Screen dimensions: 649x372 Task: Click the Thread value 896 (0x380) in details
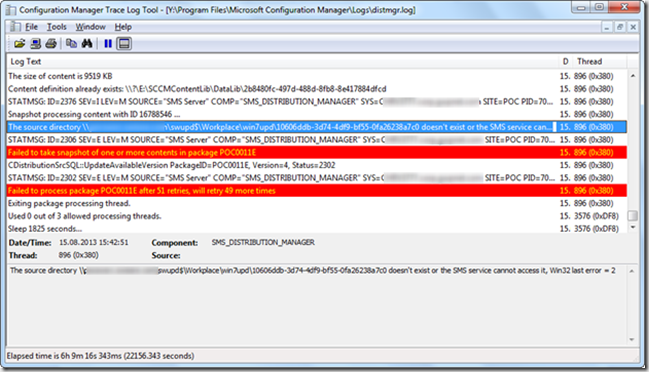pyautogui.click(x=79, y=255)
